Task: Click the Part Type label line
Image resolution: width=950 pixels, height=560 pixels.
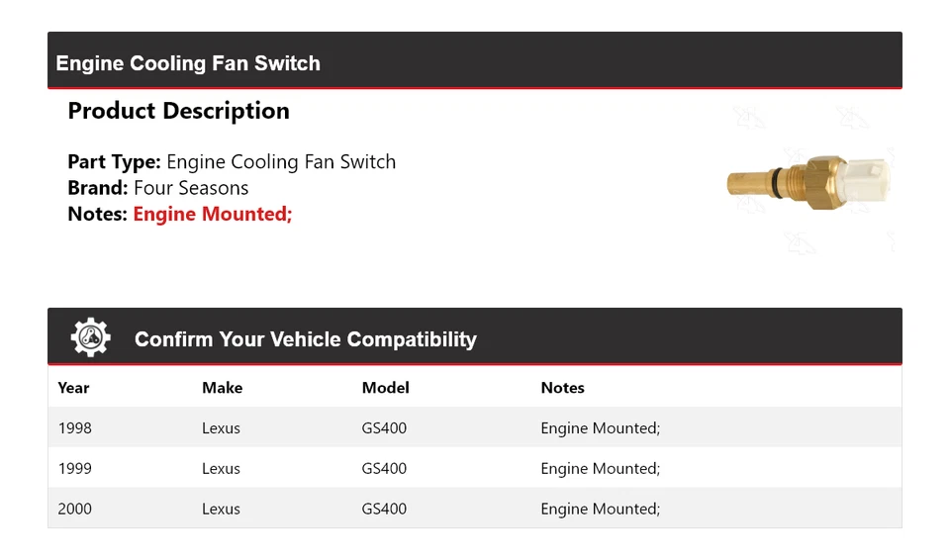Action: click(x=232, y=162)
